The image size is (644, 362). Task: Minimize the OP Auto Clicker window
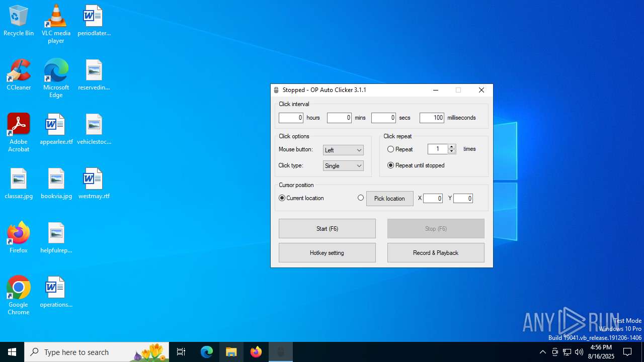pyautogui.click(x=436, y=90)
